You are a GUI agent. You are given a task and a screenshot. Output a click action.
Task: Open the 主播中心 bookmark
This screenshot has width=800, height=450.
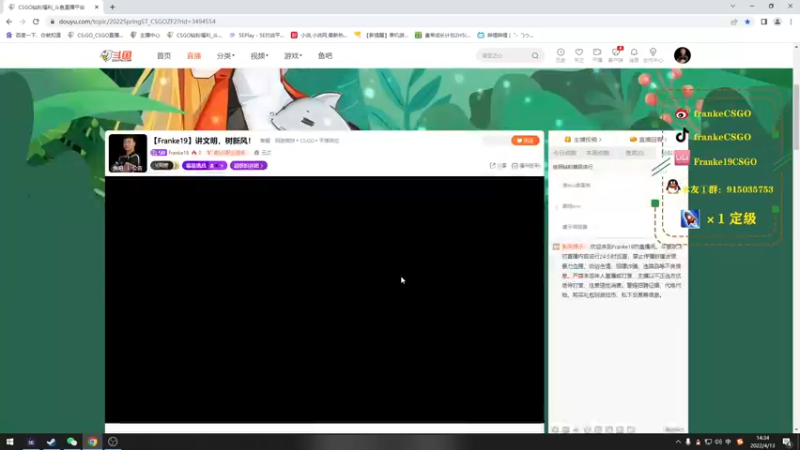145,35
